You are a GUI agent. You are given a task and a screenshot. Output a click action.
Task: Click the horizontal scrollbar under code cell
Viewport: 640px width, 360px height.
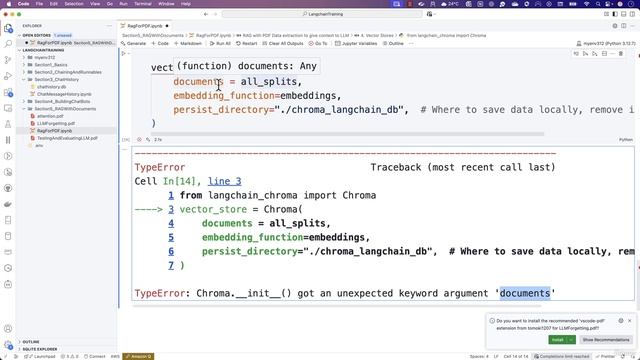tap(347, 134)
